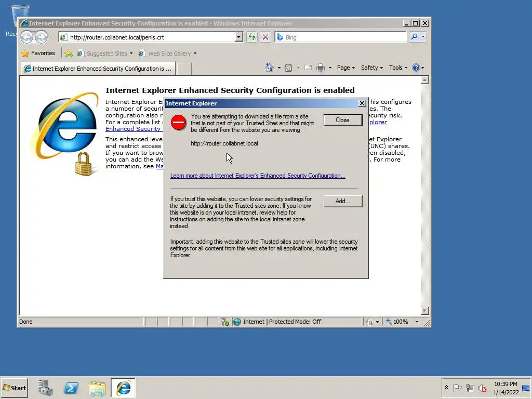532x399 pixels.
Task: Click the Action Center flag tray icon
Action: point(457,388)
